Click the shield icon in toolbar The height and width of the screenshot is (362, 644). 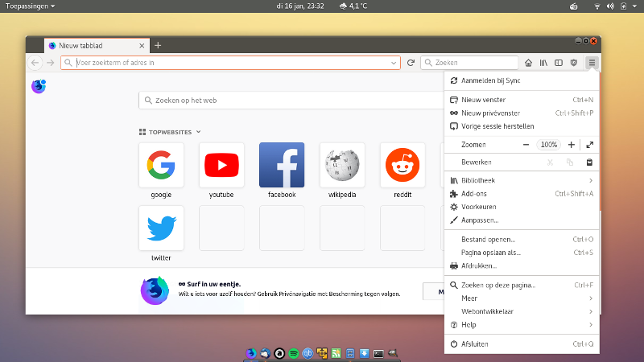pos(574,63)
